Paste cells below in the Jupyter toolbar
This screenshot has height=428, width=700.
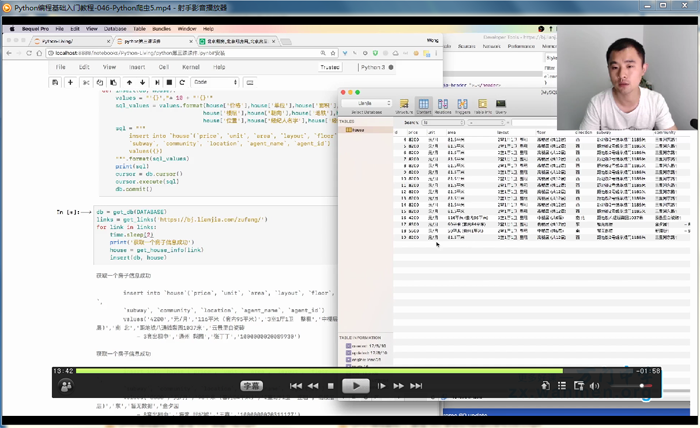[113, 83]
